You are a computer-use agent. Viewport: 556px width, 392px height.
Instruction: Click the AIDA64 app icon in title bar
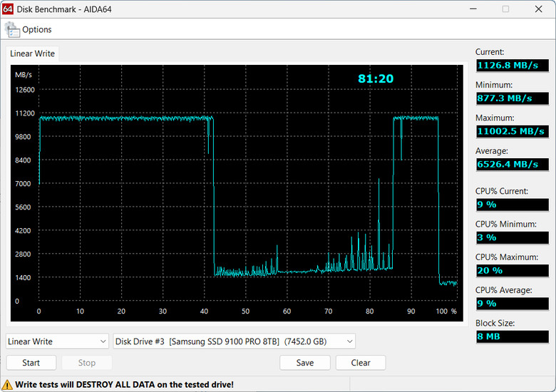(7, 9)
